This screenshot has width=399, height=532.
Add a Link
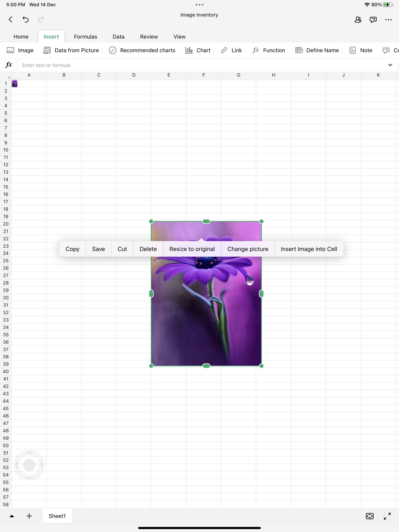click(231, 50)
